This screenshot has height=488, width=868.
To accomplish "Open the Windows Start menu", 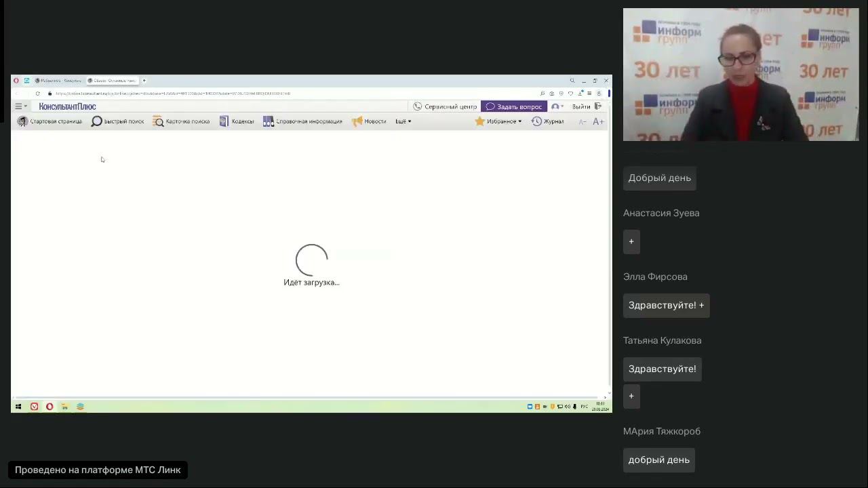I will (18, 407).
